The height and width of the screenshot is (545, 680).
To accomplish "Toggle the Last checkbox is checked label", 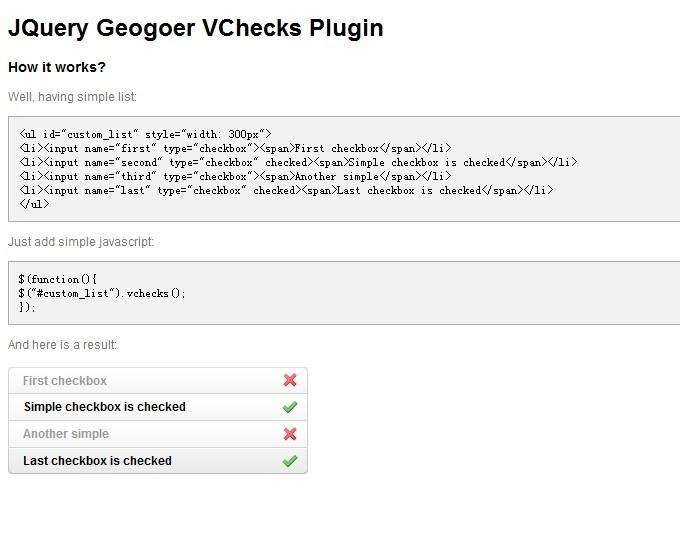I will (98, 460).
